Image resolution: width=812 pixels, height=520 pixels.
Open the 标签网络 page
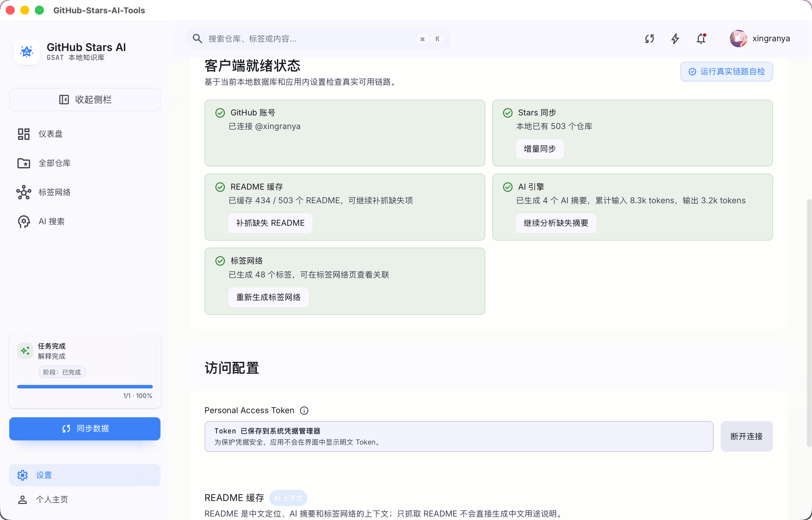(85, 192)
